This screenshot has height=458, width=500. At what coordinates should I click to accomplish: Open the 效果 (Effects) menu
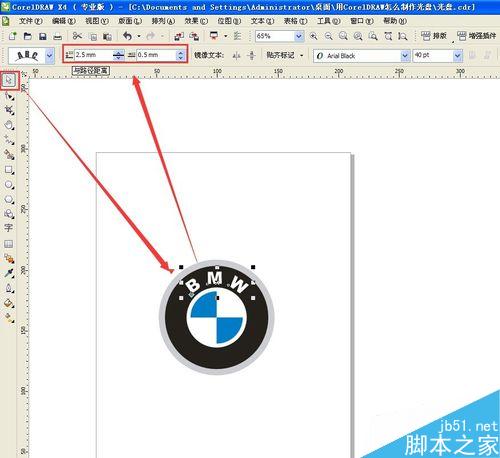point(196,21)
